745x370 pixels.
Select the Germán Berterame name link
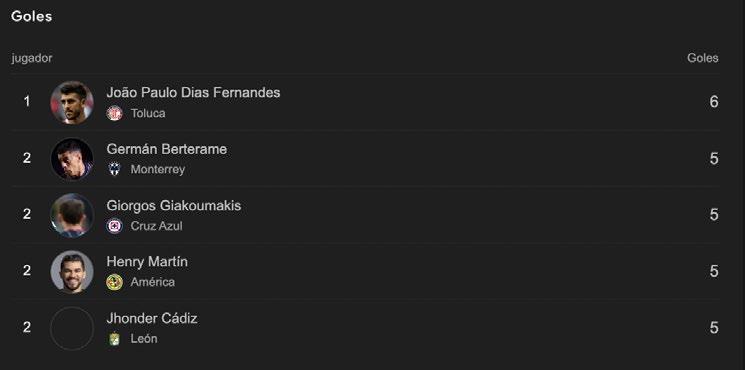167,149
